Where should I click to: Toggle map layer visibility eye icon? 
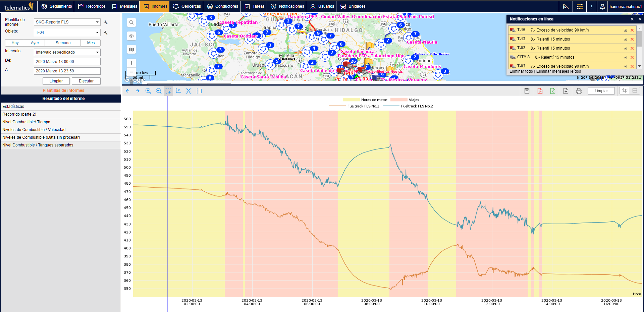(x=131, y=36)
